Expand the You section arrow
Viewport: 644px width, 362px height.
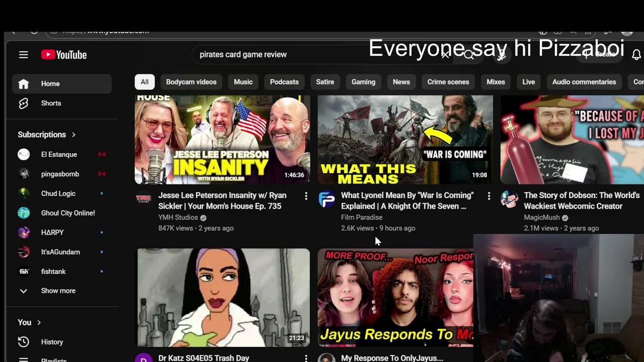pyautogui.click(x=39, y=322)
